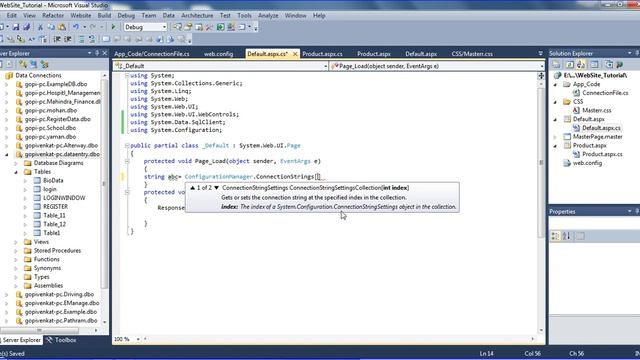Expand the Stored Procedures folder
Viewport: 640px width, 360px height.
[16, 251]
